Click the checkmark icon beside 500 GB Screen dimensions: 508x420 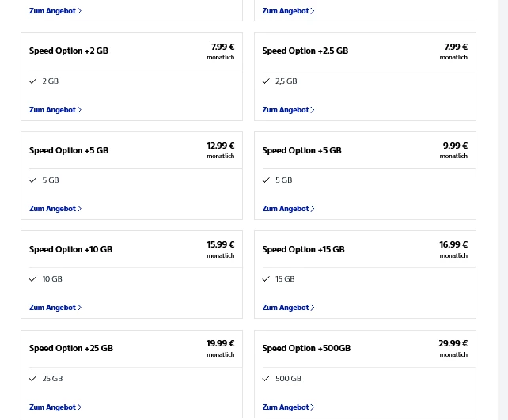click(x=266, y=379)
